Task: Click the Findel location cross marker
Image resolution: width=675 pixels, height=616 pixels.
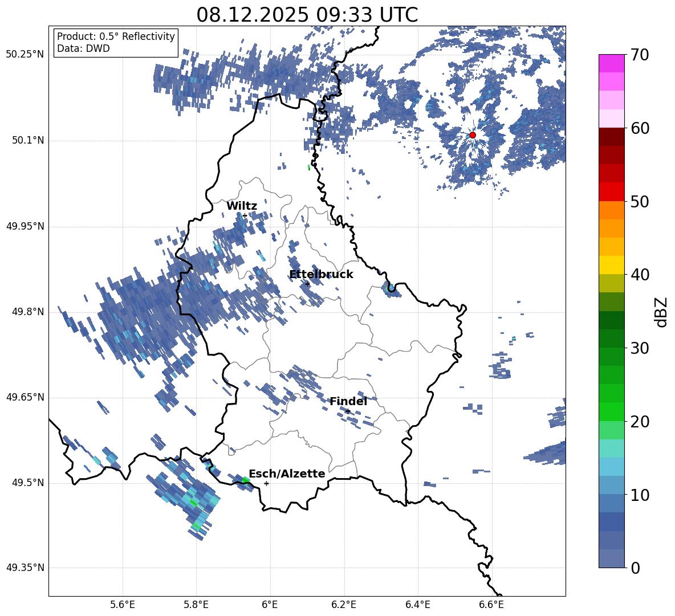Action: pyautogui.click(x=348, y=411)
